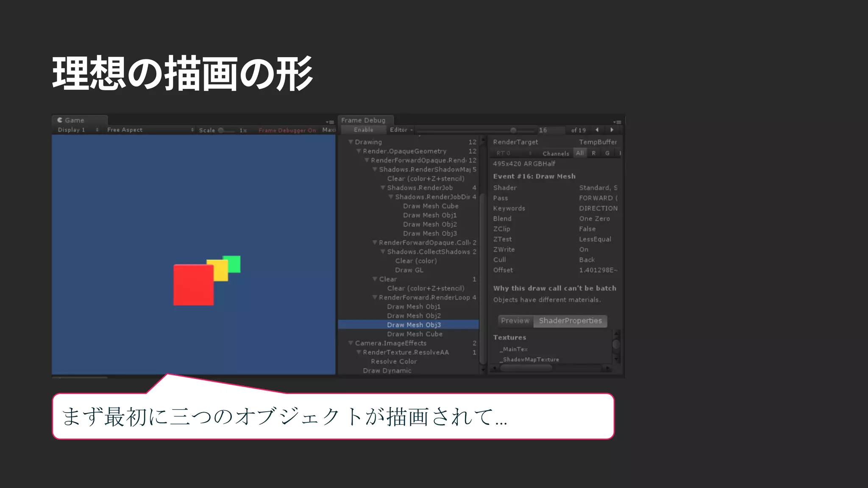Click the event tree scrollbar down arrow
This screenshot has width=868, height=488.
(482, 370)
